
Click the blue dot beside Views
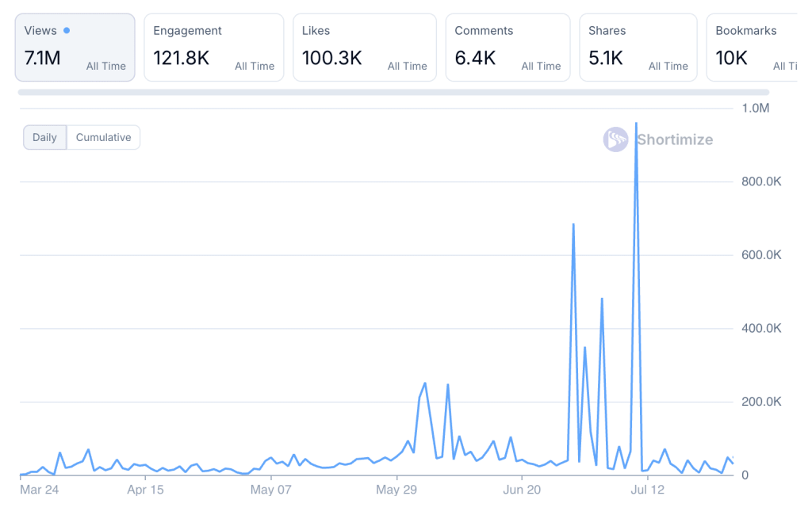[67, 31]
